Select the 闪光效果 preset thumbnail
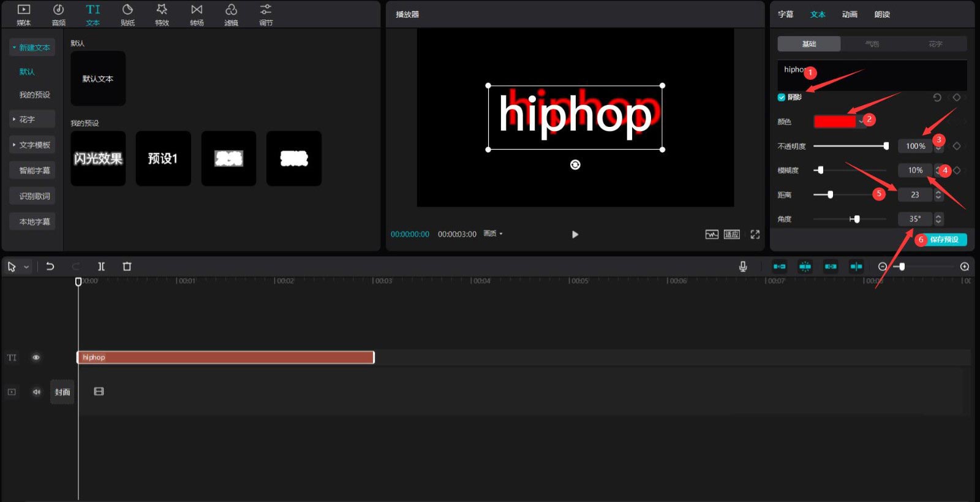Viewport: 980px width, 502px height. (98, 159)
